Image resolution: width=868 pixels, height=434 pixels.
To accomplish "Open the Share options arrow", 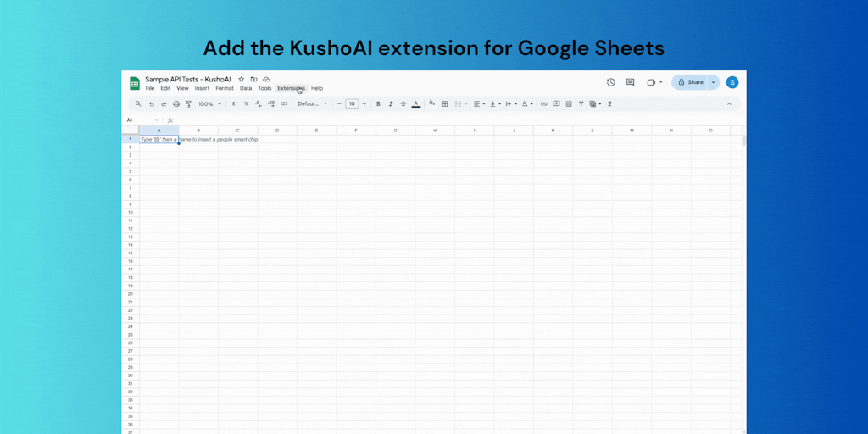I will pyautogui.click(x=714, y=82).
